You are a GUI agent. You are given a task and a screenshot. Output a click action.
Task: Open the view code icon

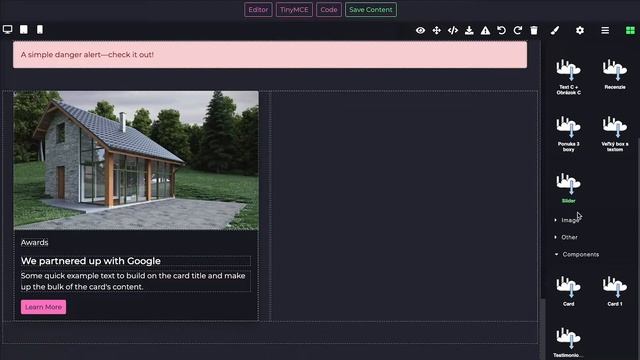tap(453, 30)
